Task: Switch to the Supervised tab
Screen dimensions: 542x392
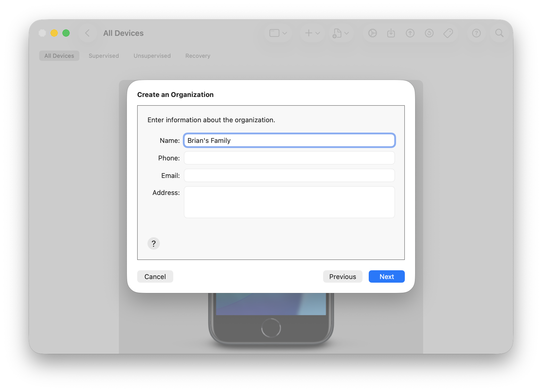Action: click(x=104, y=56)
